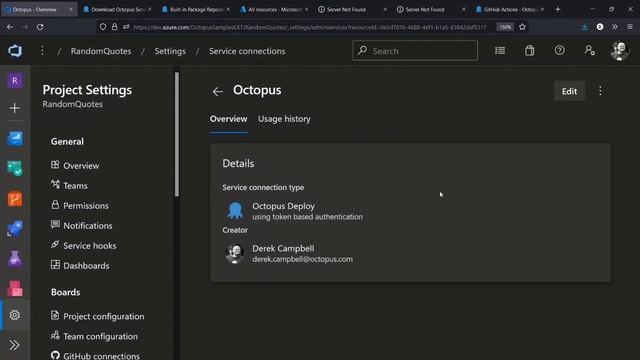Reload the page with browser refresh
This screenshot has width=640, height=360.
pos(40,27)
